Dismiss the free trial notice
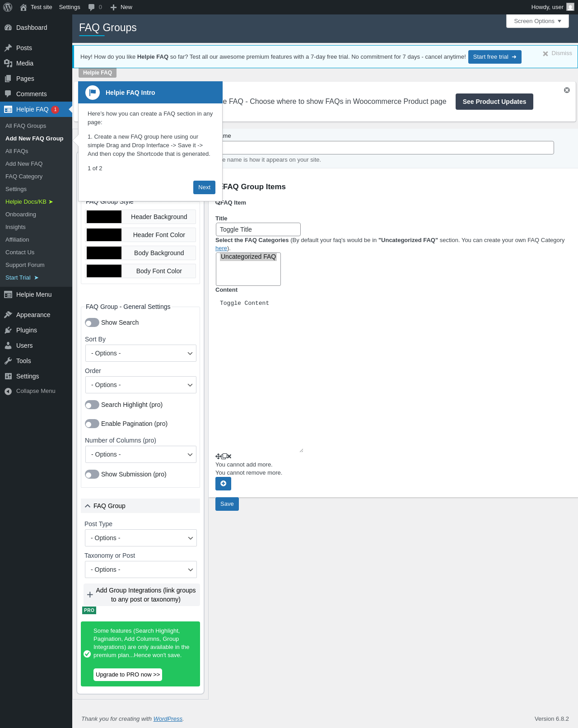This screenshot has height=728, width=578. pos(557,53)
